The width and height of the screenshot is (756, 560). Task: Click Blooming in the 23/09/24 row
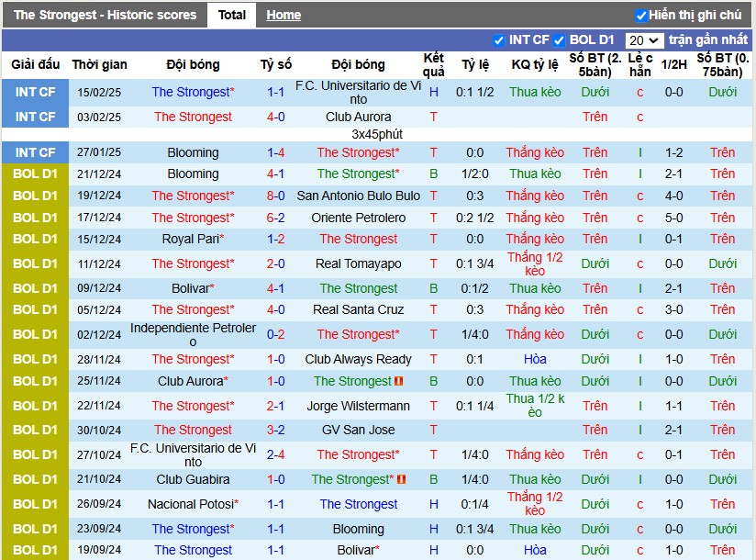pyautogui.click(x=358, y=529)
